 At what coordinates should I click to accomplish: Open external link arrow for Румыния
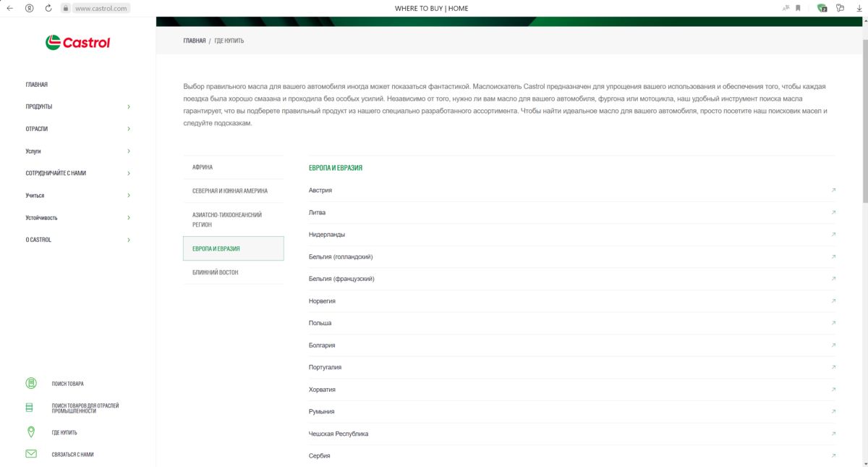pos(833,411)
